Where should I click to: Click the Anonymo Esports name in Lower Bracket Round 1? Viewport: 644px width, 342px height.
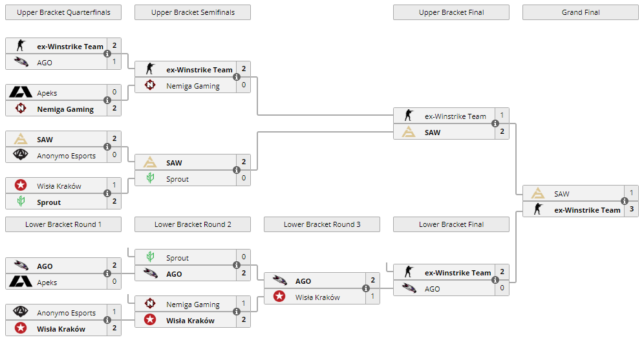pyautogui.click(x=66, y=313)
